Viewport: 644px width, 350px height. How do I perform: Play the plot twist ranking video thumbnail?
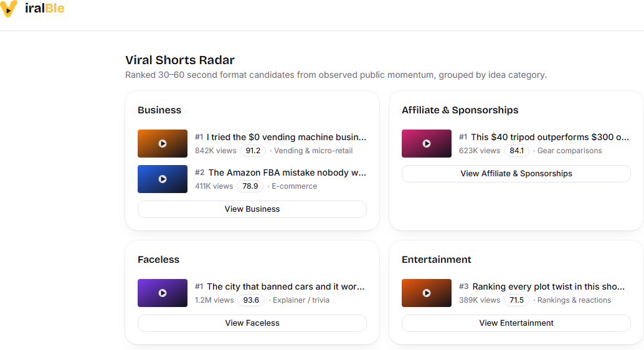426,293
